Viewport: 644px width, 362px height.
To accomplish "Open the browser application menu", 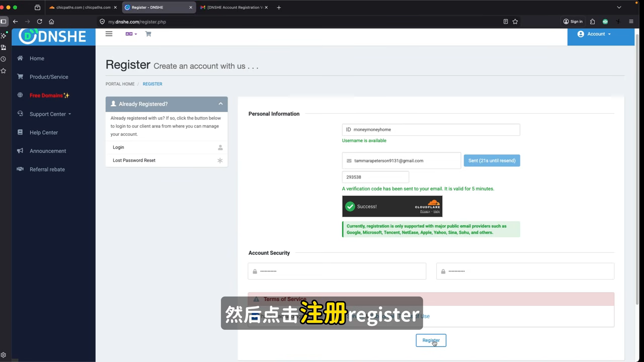I will pyautogui.click(x=631, y=22).
